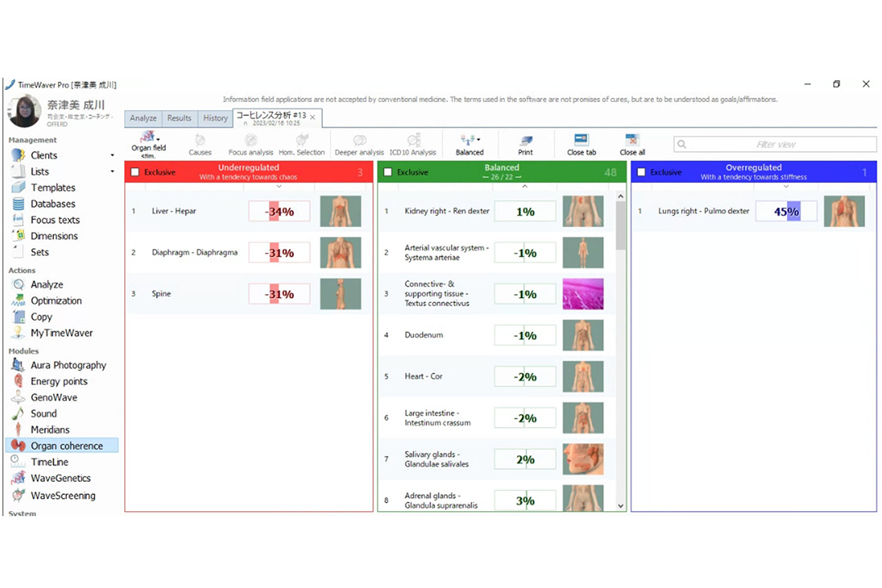Open Optimization in the Actions list

(56, 301)
